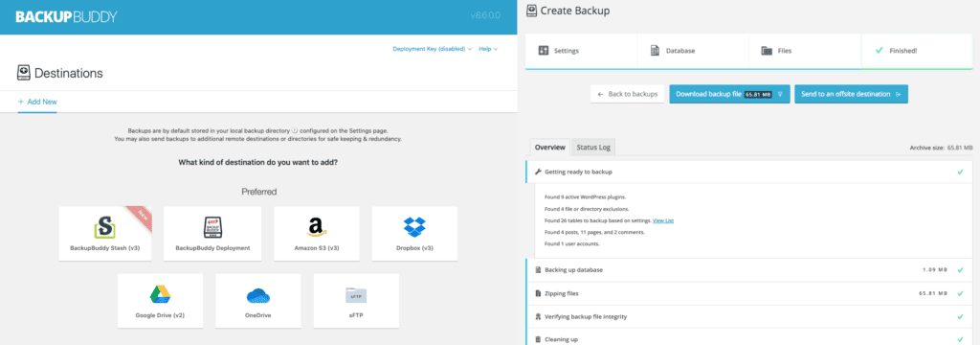Click the 1.09 MB database size value
The image size is (980, 345).
tap(935, 270)
